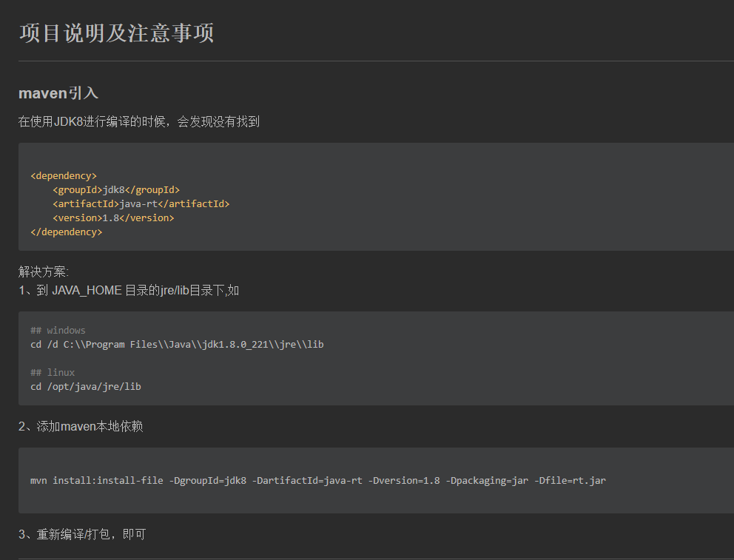Click the '<version>1.8</version>' line
This screenshot has height=560, width=734.
click(x=113, y=218)
